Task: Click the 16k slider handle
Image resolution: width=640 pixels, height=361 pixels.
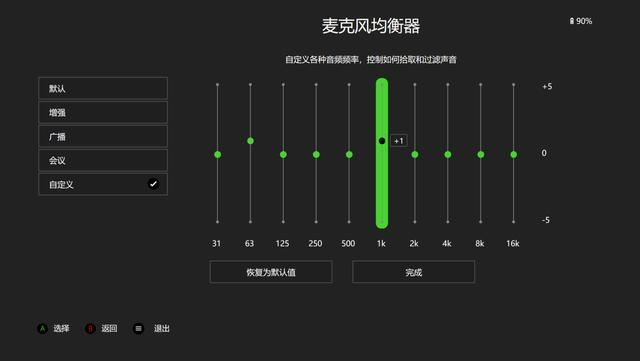Action: (513, 154)
